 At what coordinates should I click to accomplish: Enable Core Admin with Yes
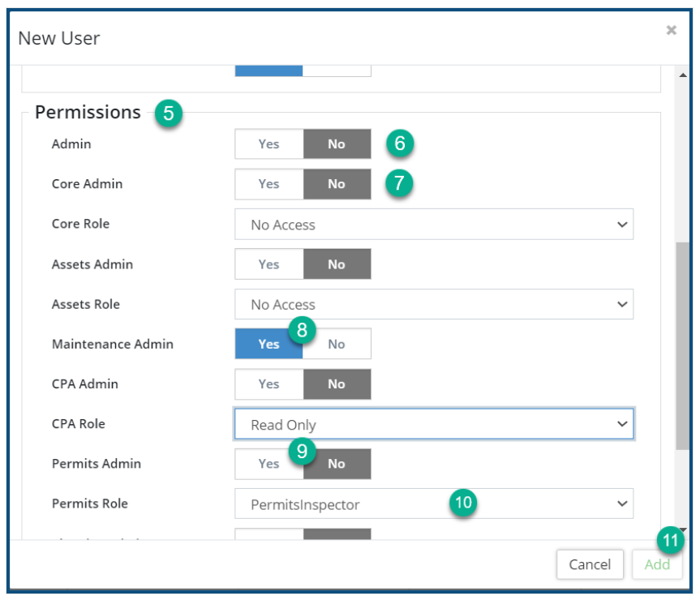[x=268, y=184]
